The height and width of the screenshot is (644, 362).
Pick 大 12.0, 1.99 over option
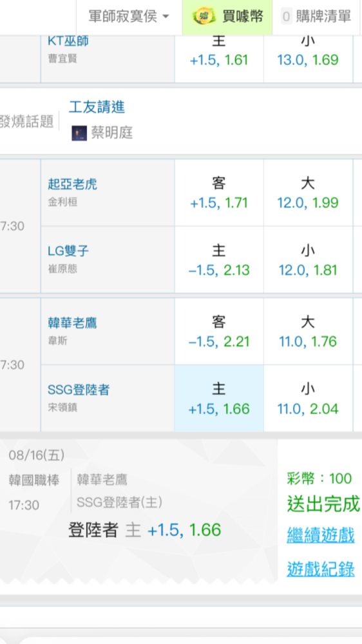[308, 193]
